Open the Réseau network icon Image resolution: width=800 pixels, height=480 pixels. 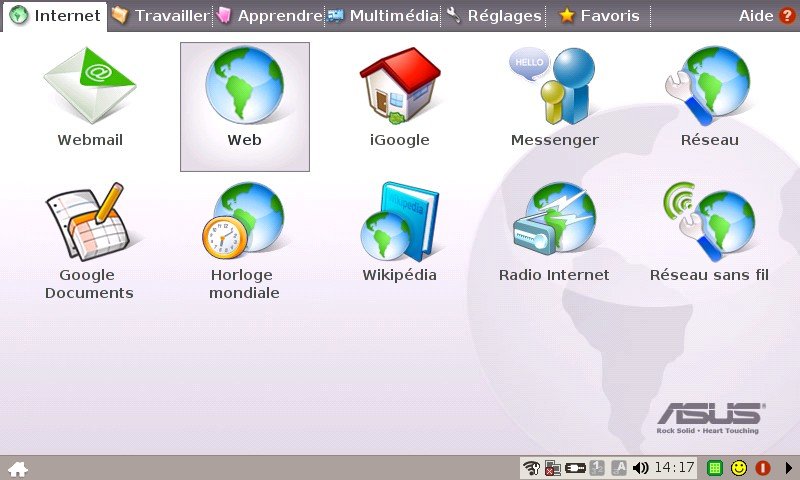coord(708,86)
